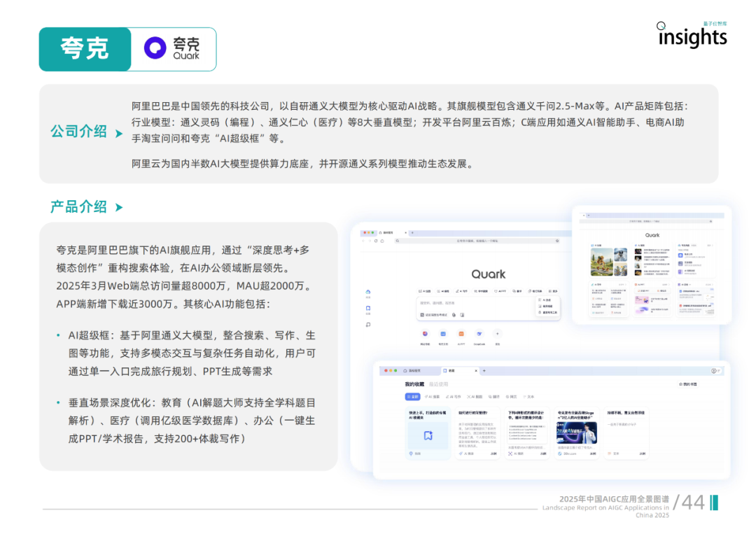Reload the page in the Quark home window
The width and height of the screenshot is (756, 534).
click(x=376, y=241)
